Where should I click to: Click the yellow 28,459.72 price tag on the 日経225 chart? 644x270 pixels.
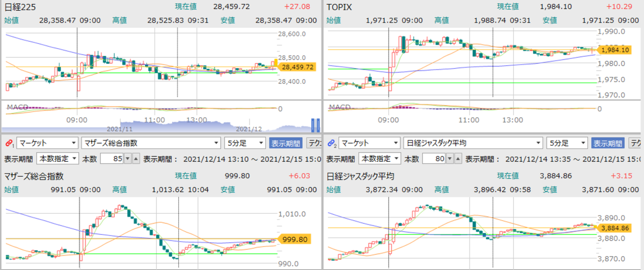click(x=297, y=67)
